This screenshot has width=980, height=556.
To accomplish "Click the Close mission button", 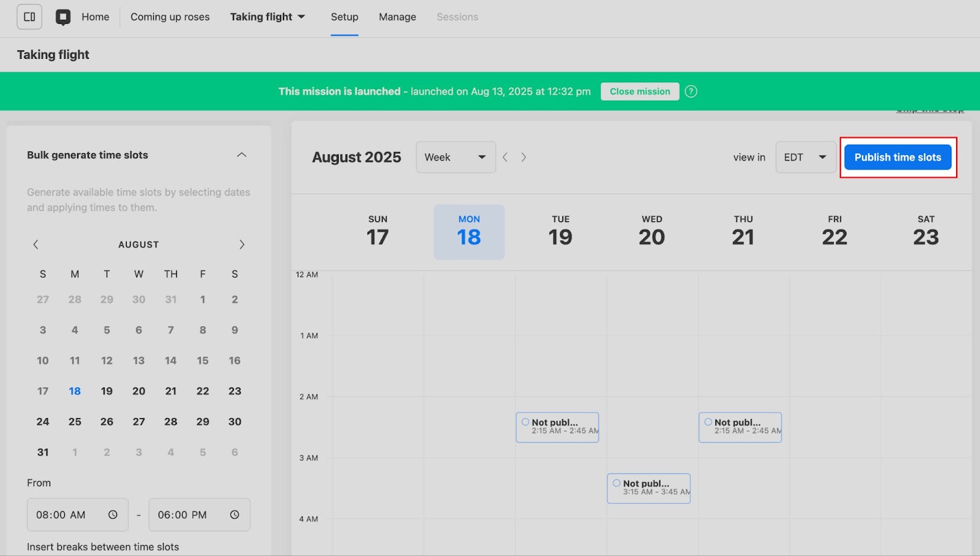I will coord(639,91).
